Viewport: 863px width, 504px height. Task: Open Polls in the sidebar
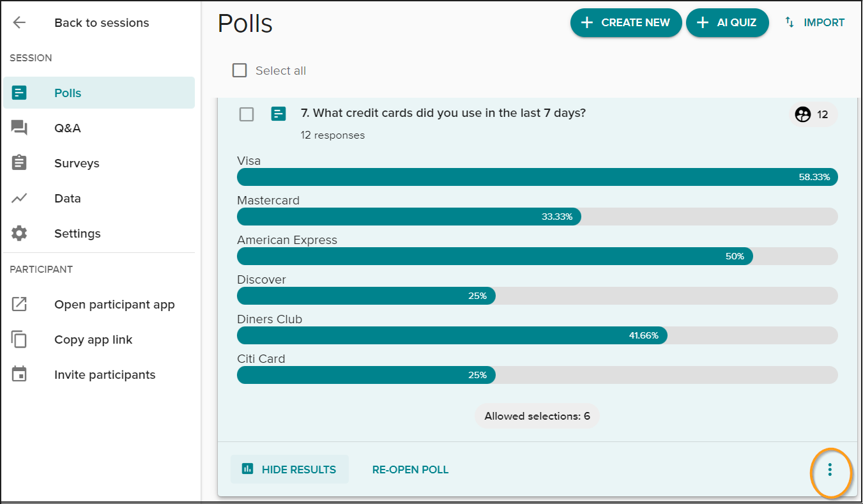(99, 93)
